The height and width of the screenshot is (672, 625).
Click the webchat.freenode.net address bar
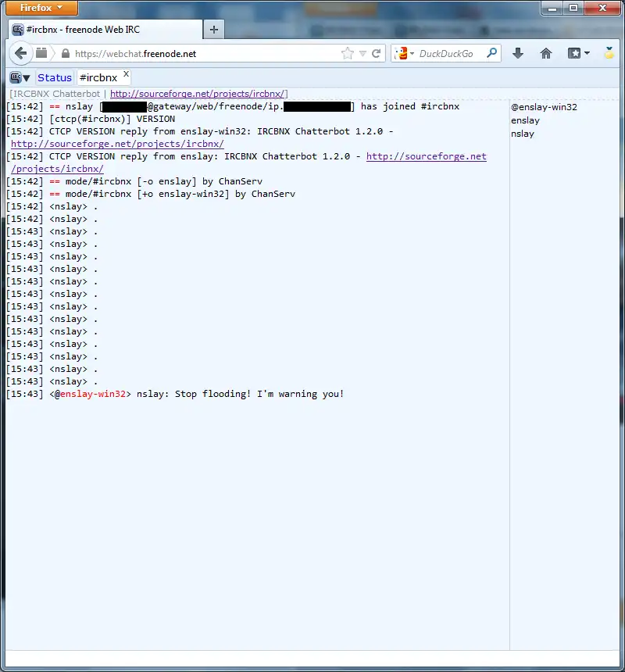click(x=205, y=54)
